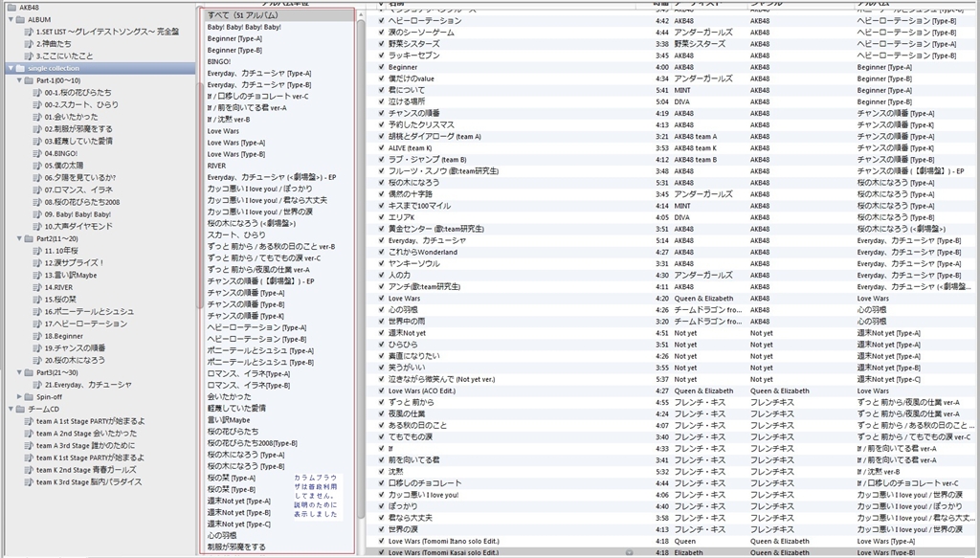Viewport: 980px width, 558px height.
Task: Toggle checkbox for 桜の木になろう track
Action: 381,183
